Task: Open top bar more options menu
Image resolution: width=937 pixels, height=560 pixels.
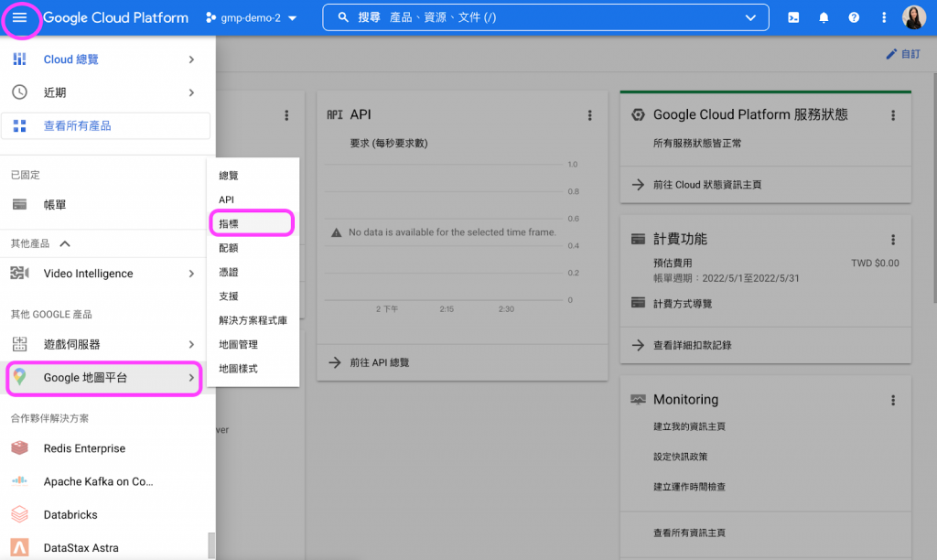Action: pos(884,17)
